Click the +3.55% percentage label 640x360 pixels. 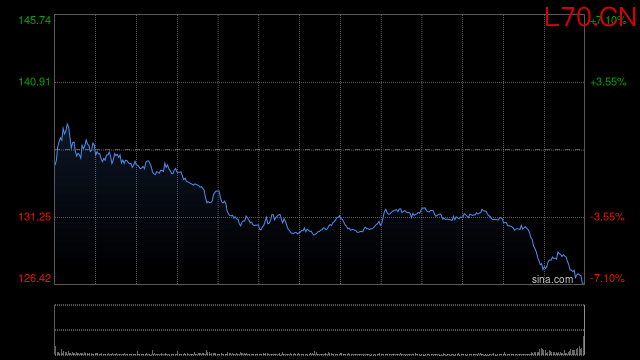[x=608, y=82]
